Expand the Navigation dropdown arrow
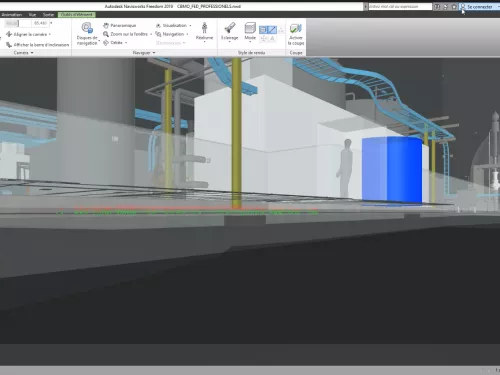The height and width of the screenshot is (375, 500). click(187, 34)
